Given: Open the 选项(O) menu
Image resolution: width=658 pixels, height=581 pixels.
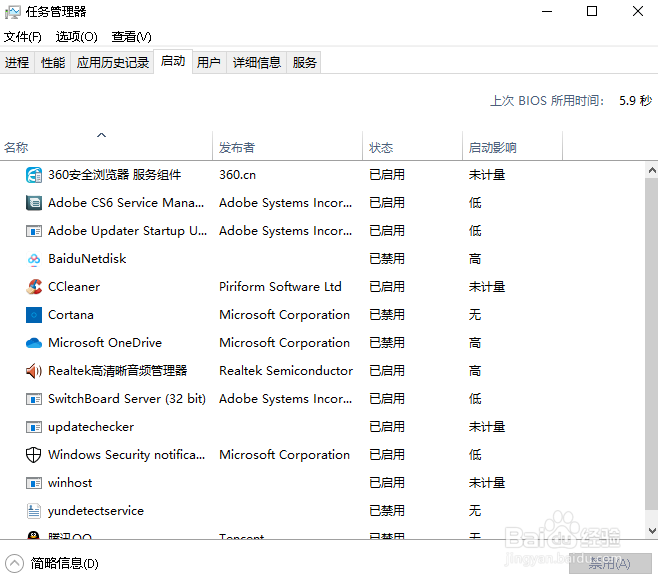Looking at the screenshot, I should pos(76,37).
